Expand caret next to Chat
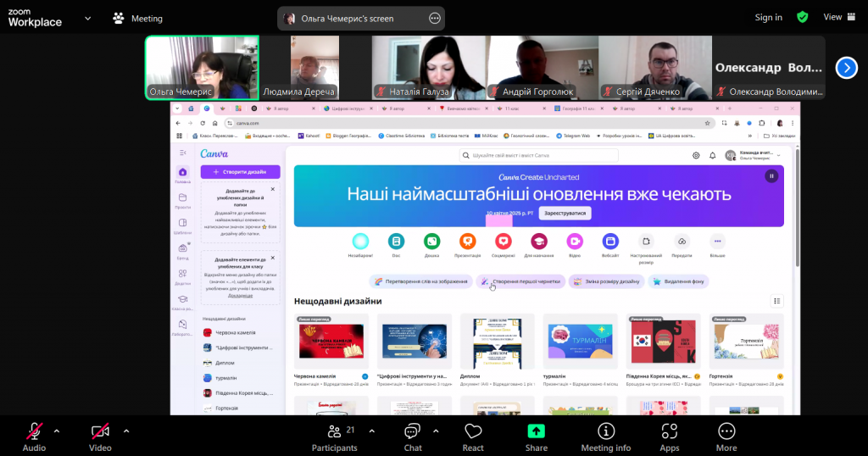868x456 pixels. [x=436, y=431]
